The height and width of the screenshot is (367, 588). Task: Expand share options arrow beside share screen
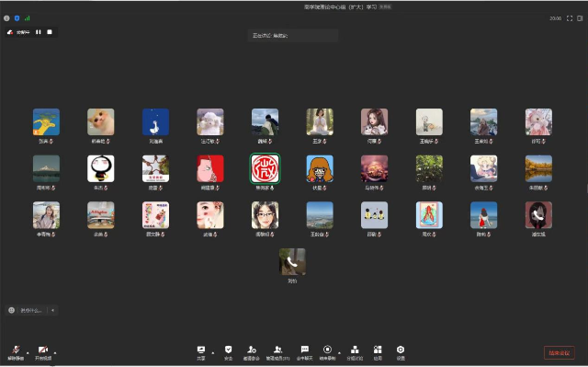click(x=212, y=352)
